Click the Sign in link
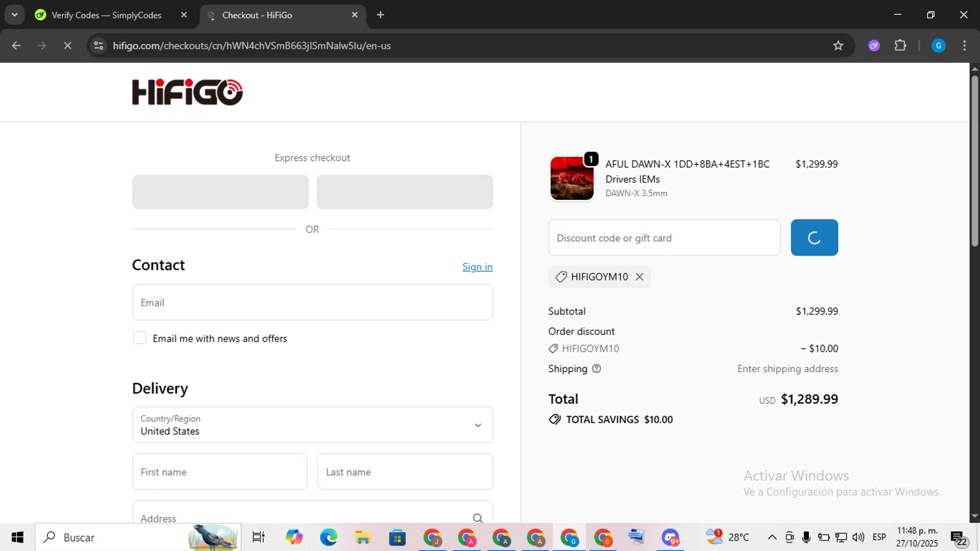The image size is (980, 551). click(x=478, y=267)
